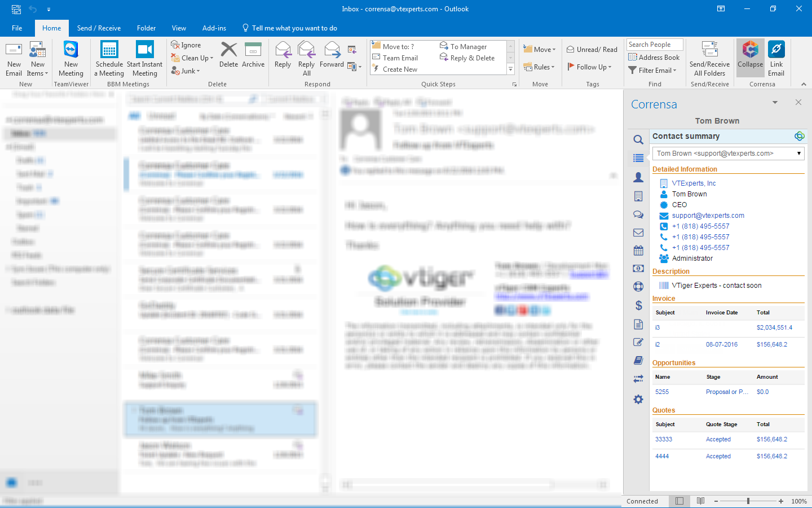Click Start Instant Meeting

145,59
